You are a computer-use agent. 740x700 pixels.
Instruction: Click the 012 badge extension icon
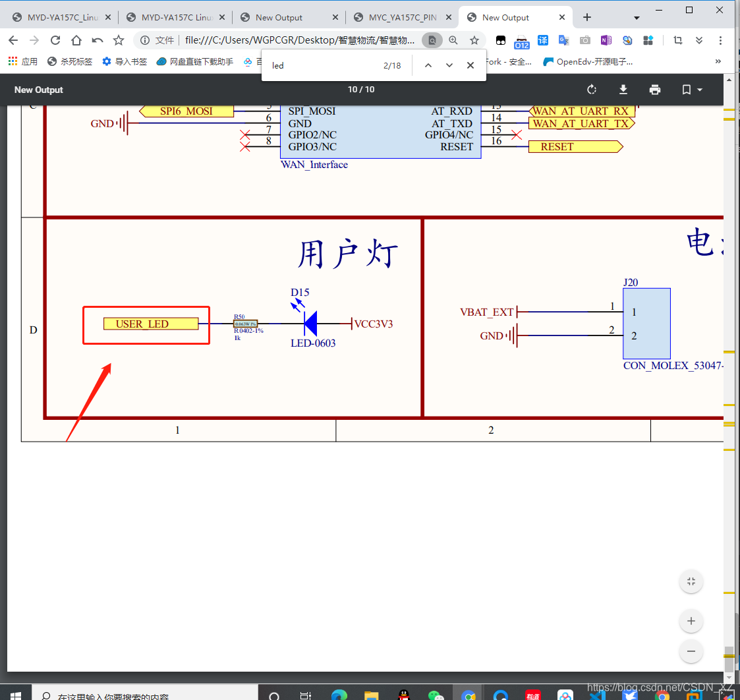[521, 42]
